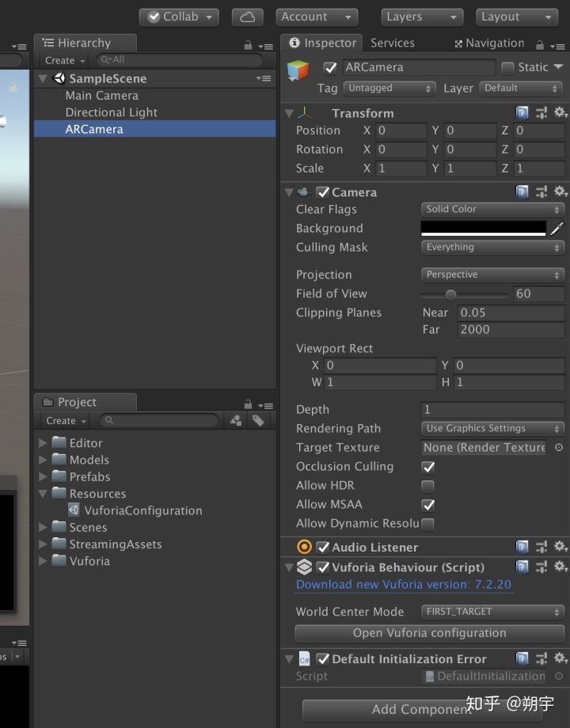Follow Download new Vuforia version link
Image resolution: width=570 pixels, height=728 pixels.
[x=403, y=585]
